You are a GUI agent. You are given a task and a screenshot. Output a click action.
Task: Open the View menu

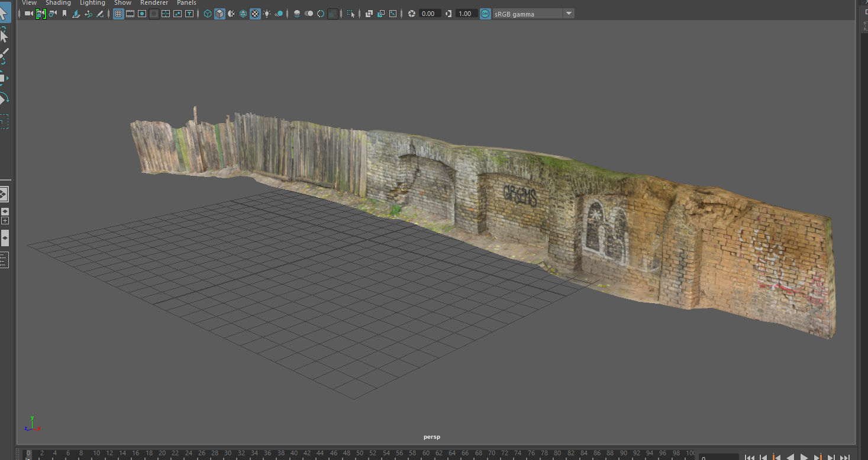(x=29, y=3)
